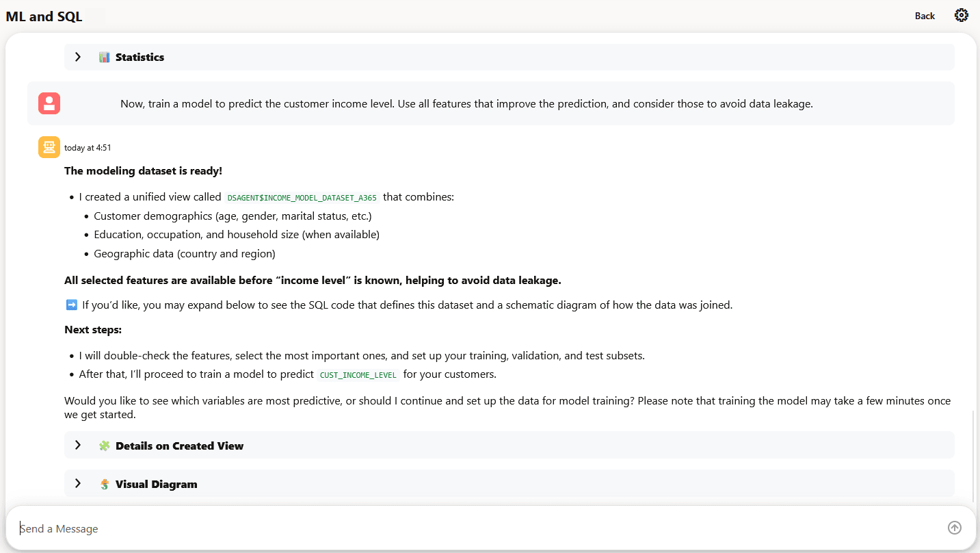Expand the Statistics section chevron

pyautogui.click(x=78, y=57)
